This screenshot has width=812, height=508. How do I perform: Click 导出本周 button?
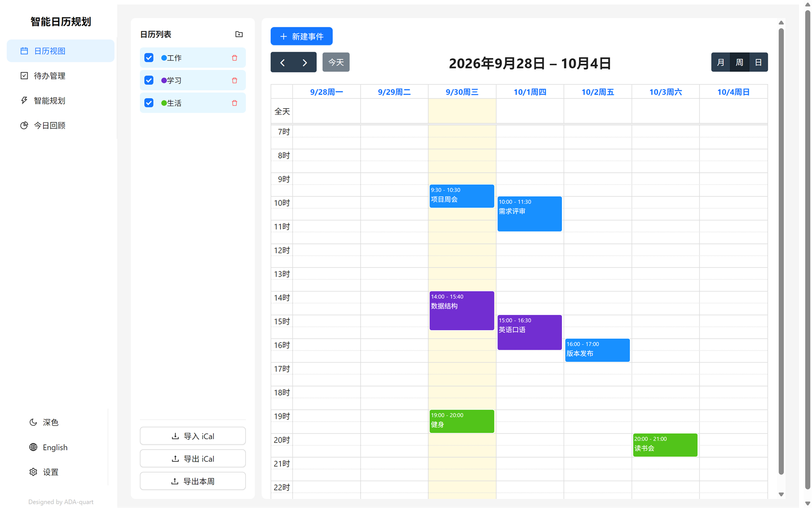[x=193, y=481]
